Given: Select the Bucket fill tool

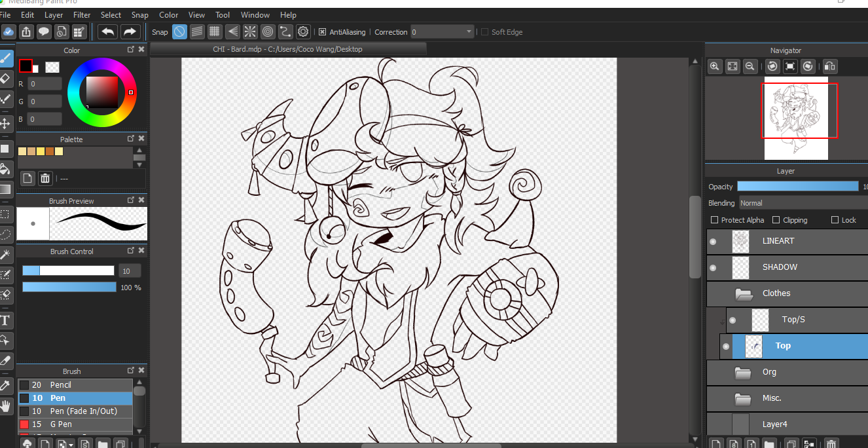Looking at the screenshot, I should click(6, 169).
